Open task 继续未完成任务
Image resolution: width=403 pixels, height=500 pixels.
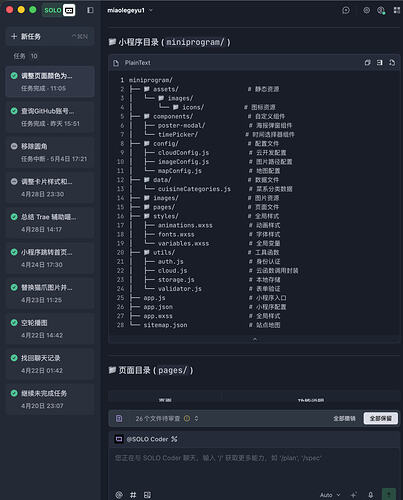pos(50,400)
